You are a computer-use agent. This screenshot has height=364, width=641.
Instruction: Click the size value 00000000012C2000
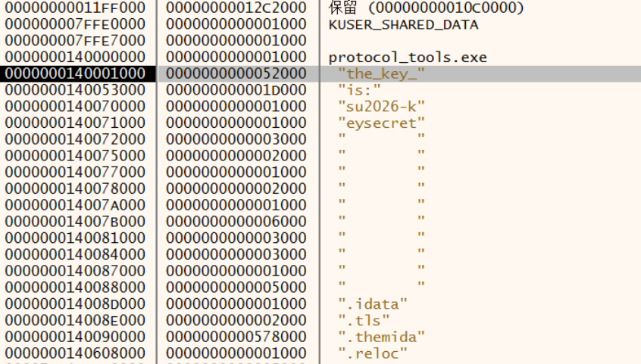point(236,8)
